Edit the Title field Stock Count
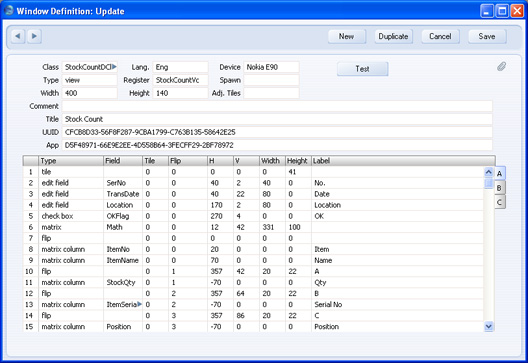This screenshot has height=363, width=528. [277, 119]
